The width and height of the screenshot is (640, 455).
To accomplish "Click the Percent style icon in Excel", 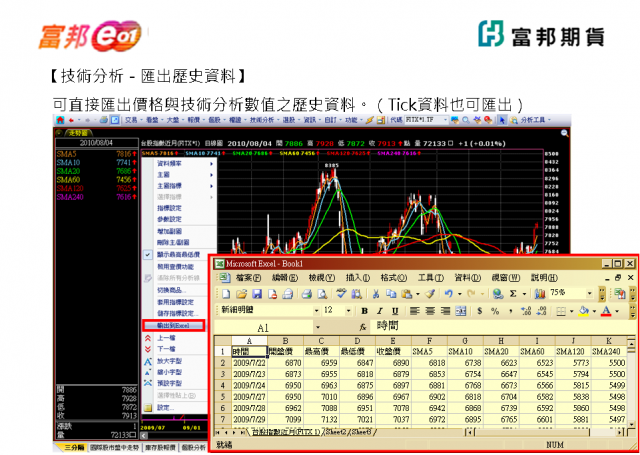I will (495, 311).
